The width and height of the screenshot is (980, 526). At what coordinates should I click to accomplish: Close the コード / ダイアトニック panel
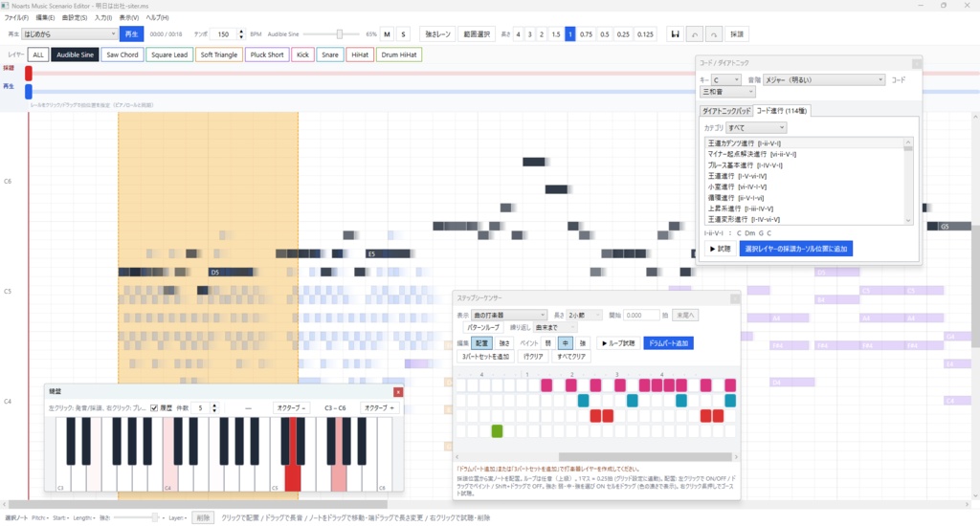[916, 63]
